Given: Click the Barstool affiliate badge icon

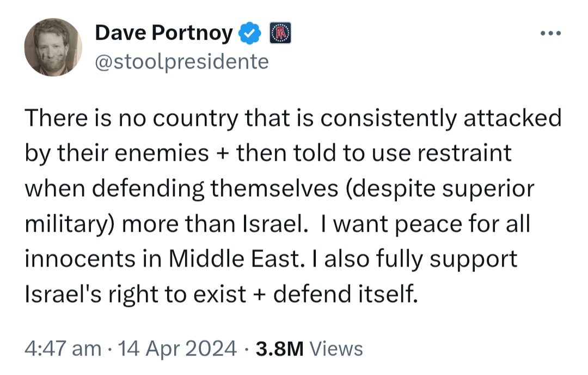Looking at the screenshot, I should click(x=280, y=34).
